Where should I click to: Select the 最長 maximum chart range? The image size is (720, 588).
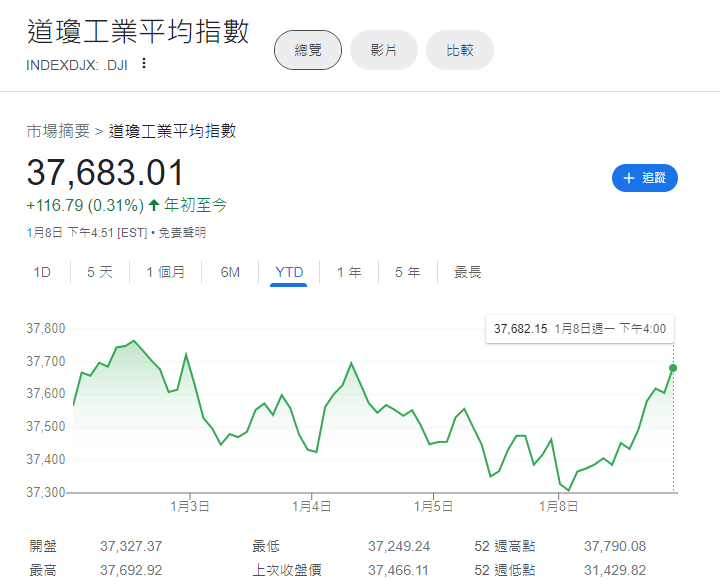tap(467, 272)
